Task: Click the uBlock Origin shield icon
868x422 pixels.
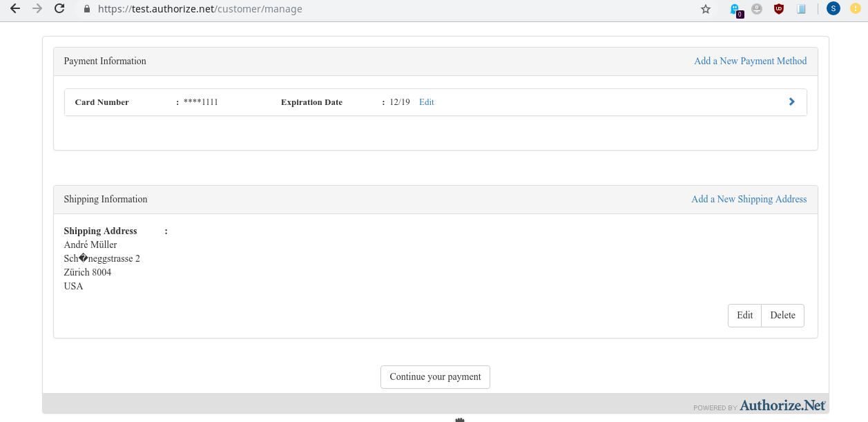Action: (779, 9)
